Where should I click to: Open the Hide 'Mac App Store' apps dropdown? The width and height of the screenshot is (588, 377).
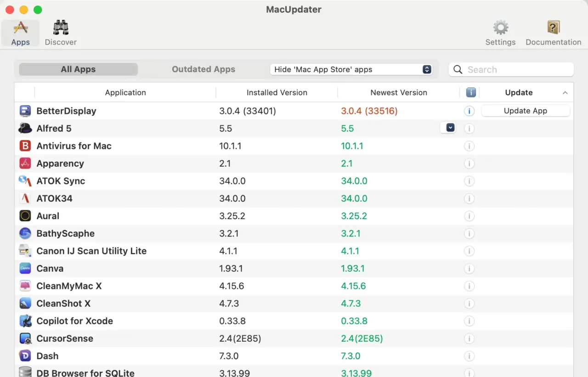(x=351, y=69)
